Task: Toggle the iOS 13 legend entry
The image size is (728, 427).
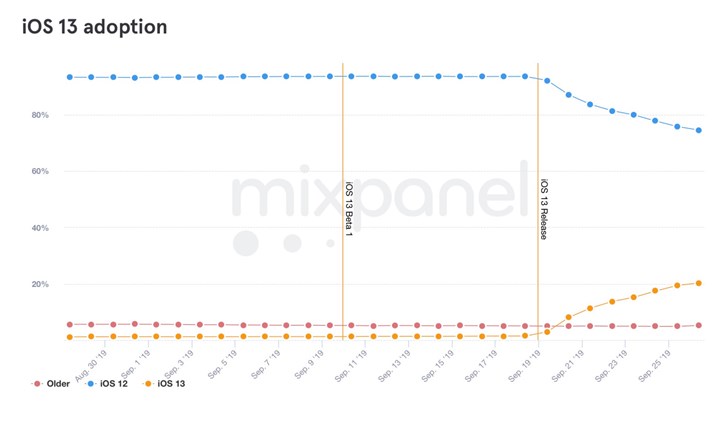Action: [172, 384]
